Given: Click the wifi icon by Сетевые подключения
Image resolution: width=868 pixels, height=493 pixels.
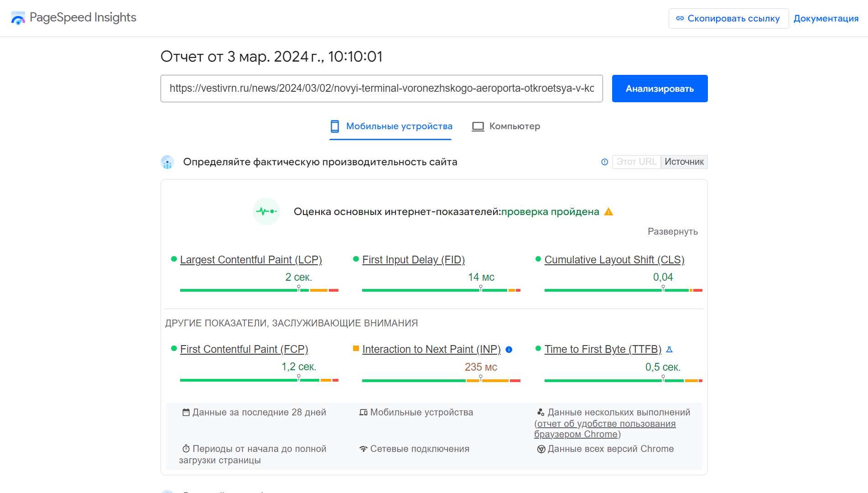Looking at the screenshot, I should pos(364,449).
